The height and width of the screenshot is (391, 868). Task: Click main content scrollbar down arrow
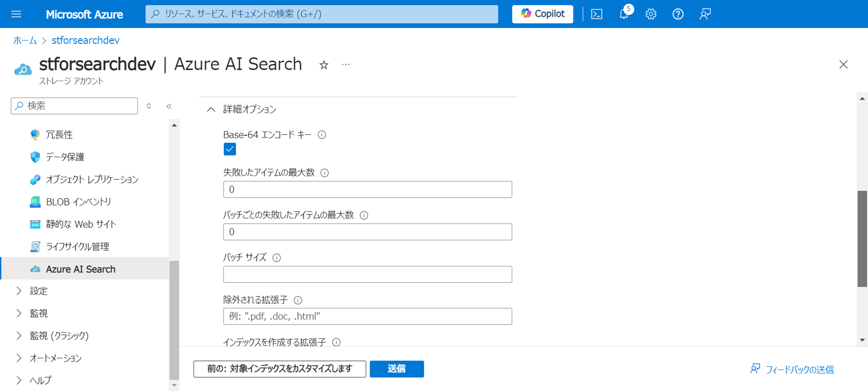pyautogui.click(x=862, y=340)
